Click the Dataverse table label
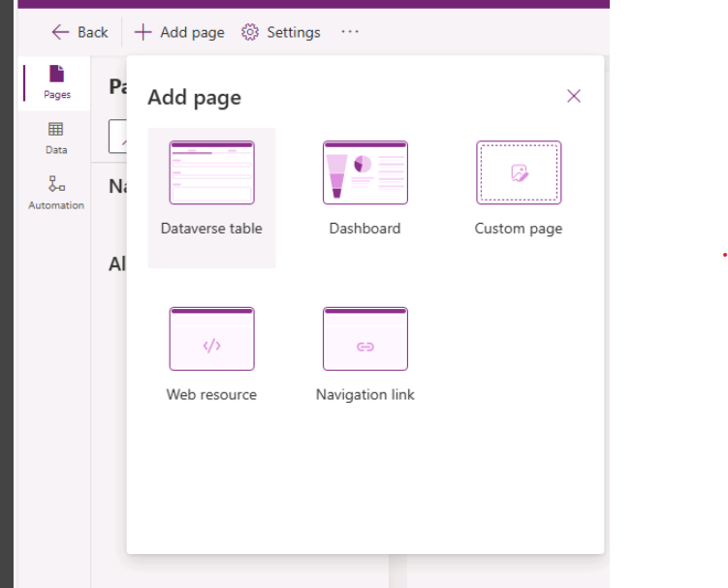This screenshot has width=728, height=588. pos(211,229)
